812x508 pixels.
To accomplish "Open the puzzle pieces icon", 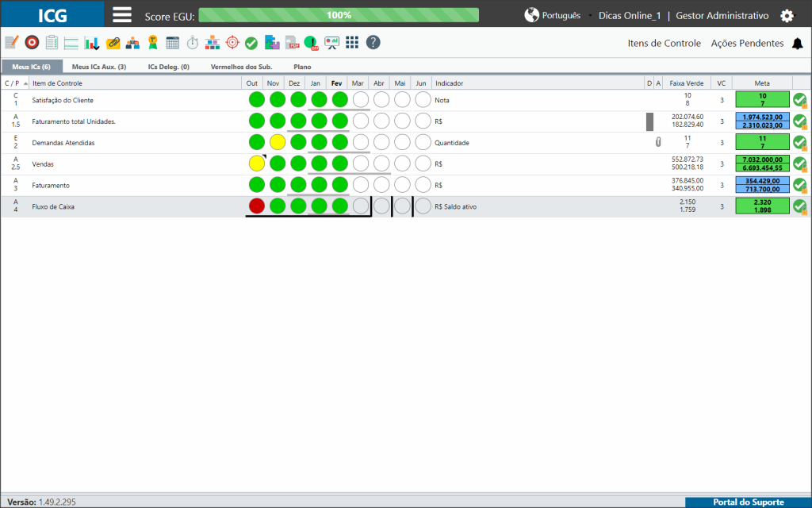I will tap(272, 43).
